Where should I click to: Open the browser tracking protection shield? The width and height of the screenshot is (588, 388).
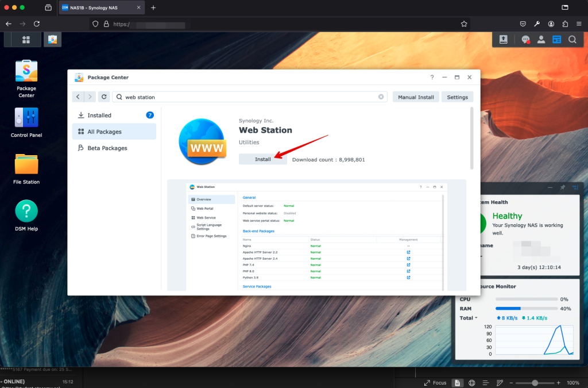point(95,24)
